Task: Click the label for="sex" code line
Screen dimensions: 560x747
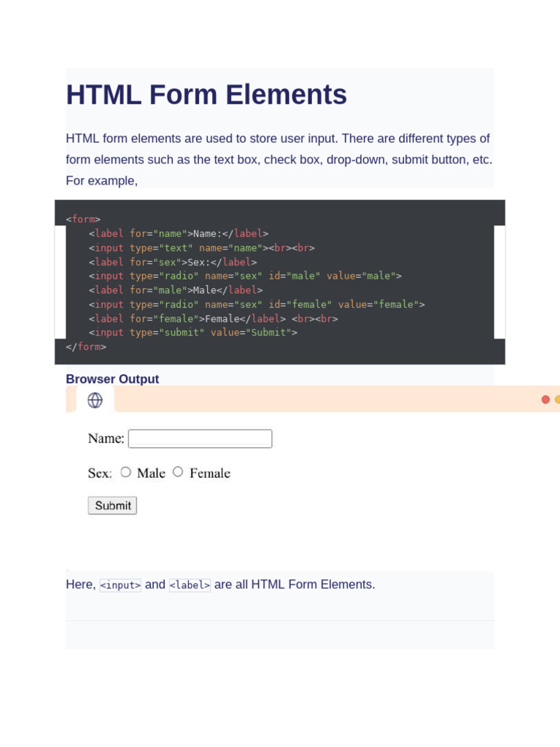Action: click(172, 262)
